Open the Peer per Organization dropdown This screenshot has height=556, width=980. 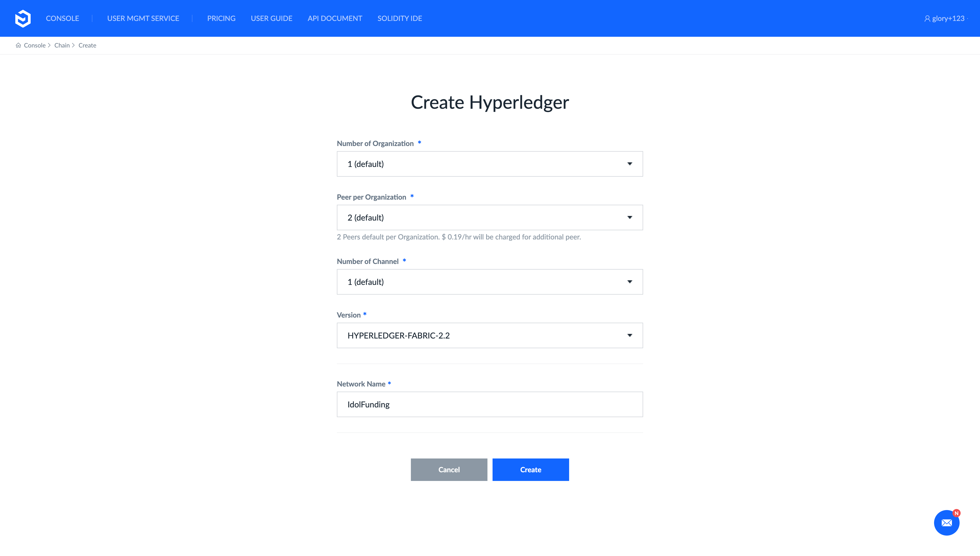pyautogui.click(x=489, y=218)
